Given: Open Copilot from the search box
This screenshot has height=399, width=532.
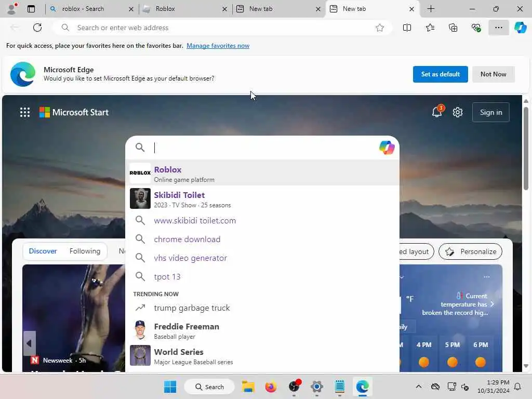Looking at the screenshot, I should [387, 148].
